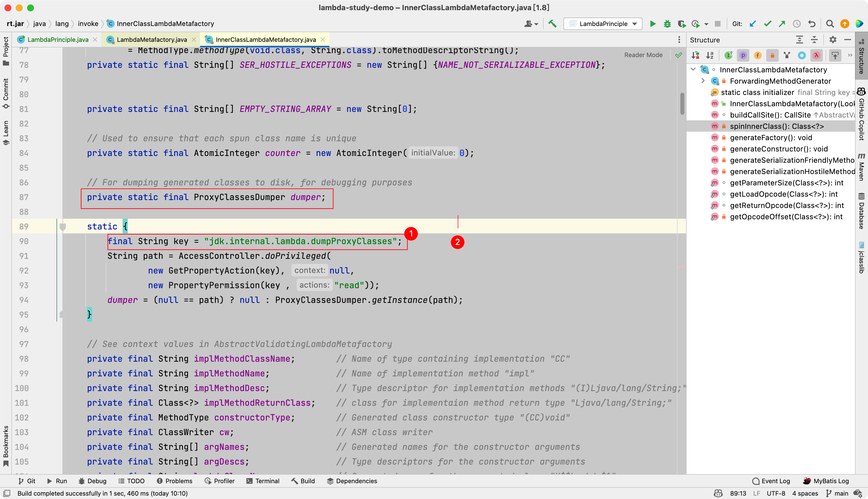The width and height of the screenshot is (868, 499).
Task: Open Structure panel settings gear
Action: coord(833,40)
